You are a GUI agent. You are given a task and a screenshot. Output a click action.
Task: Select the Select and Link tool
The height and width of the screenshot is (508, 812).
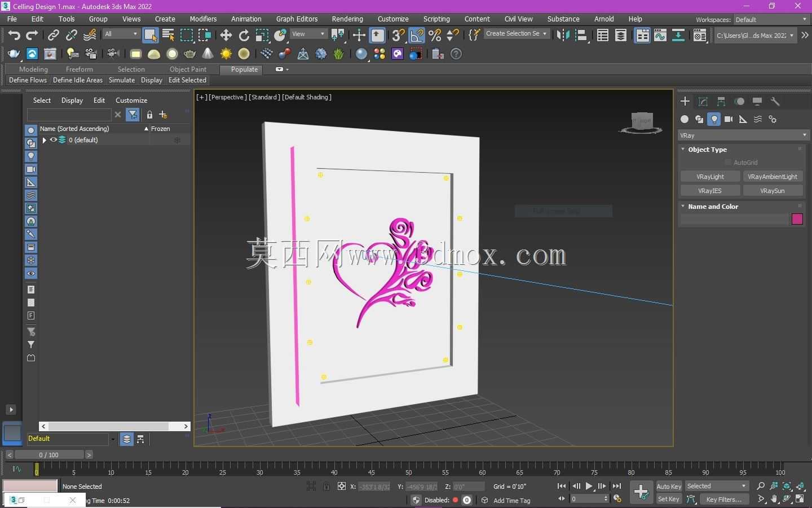53,35
